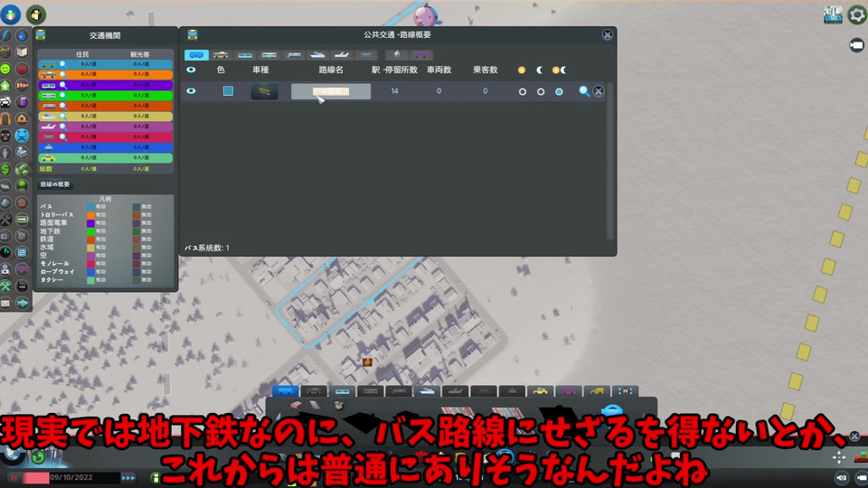Click the fast-forward speed arrows
The width and height of the screenshot is (868, 488).
click(127, 477)
